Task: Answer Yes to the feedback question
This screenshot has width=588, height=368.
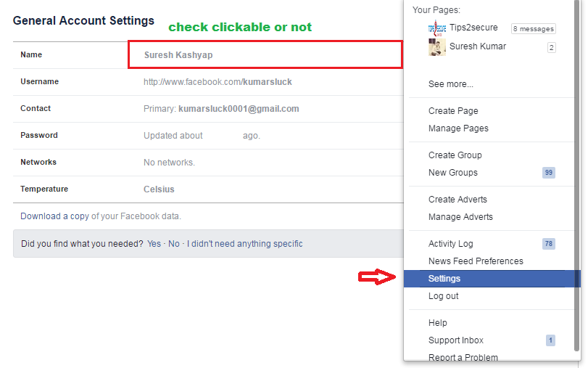Action: tap(154, 244)
